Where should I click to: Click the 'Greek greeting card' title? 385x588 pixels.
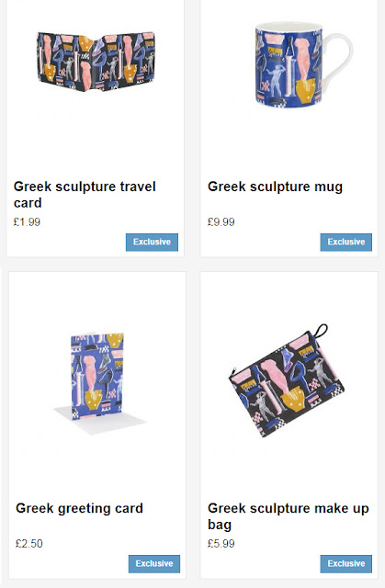click(79, 508)
